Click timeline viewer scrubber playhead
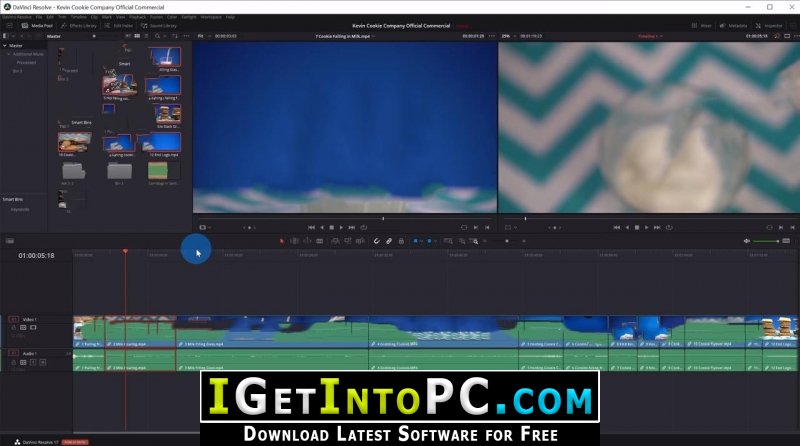Image resolution: width=800 pixels, height=446 pixels. tap(525, 218)
